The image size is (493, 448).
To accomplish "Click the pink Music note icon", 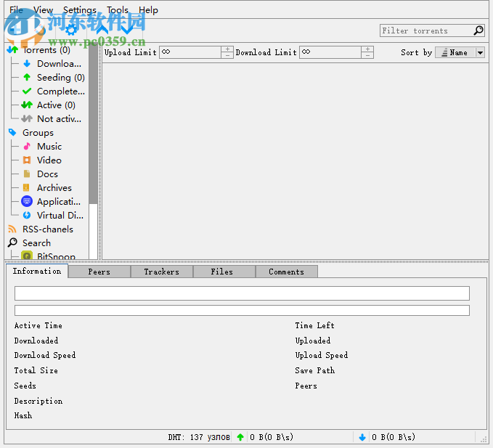I will 27,146.
